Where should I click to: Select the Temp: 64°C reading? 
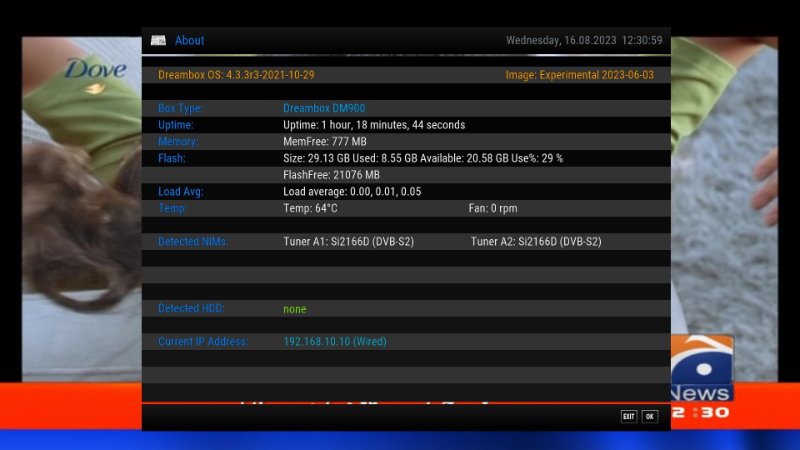tap(310, 208)
